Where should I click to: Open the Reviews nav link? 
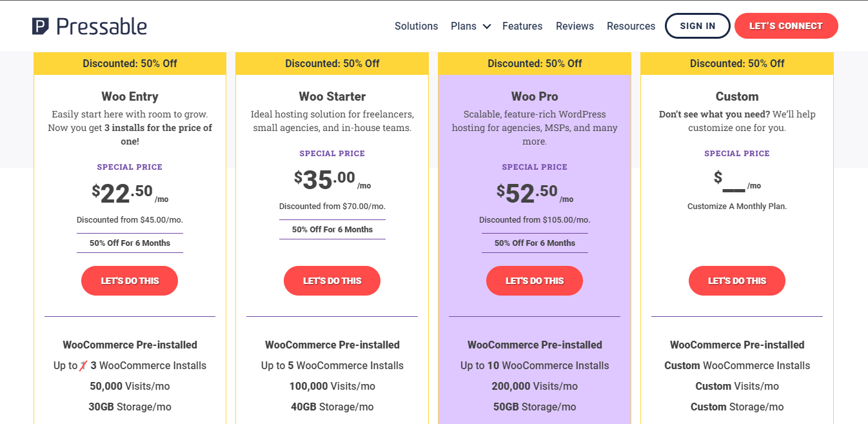click(575, 26)
